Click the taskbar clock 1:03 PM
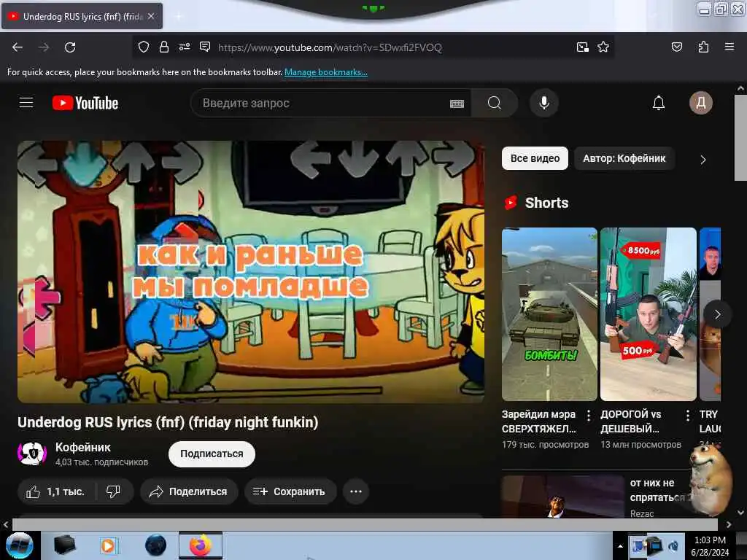 [x=710, y=540]
